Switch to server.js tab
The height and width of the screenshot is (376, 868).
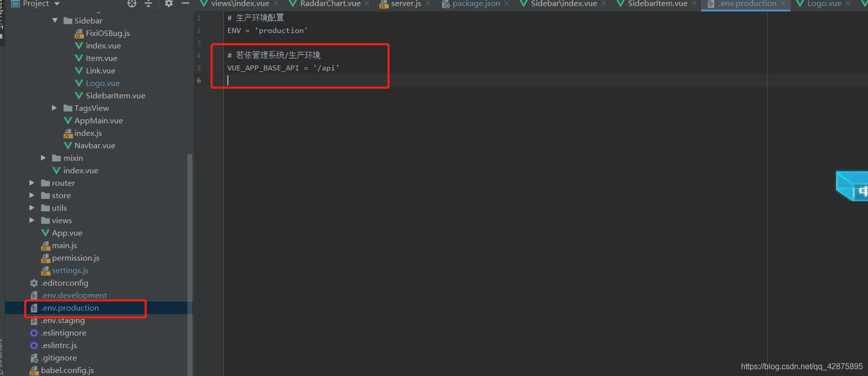tap(406, 3)
